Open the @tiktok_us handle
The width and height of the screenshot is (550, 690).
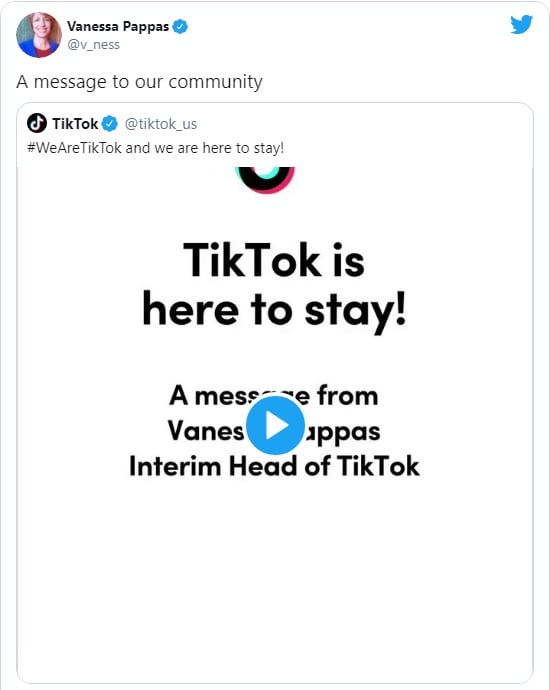161,124
